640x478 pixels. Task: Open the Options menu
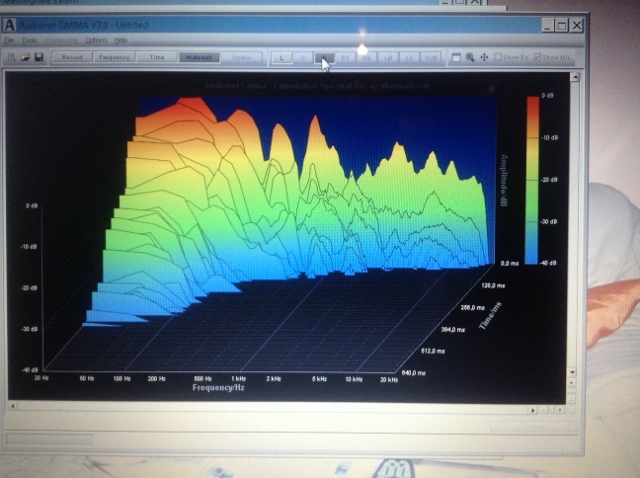point(96,40)
